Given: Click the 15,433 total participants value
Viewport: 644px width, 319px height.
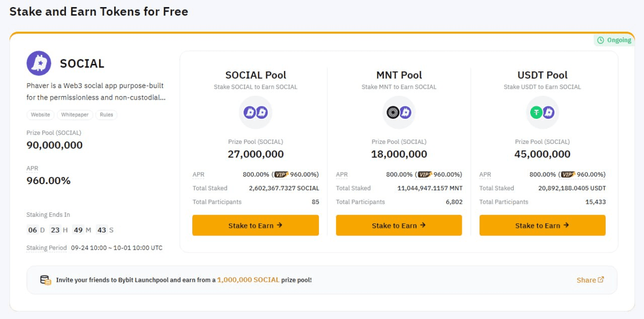Looking at the screenshot, I should pyautogui.click(x=595, y=202).
